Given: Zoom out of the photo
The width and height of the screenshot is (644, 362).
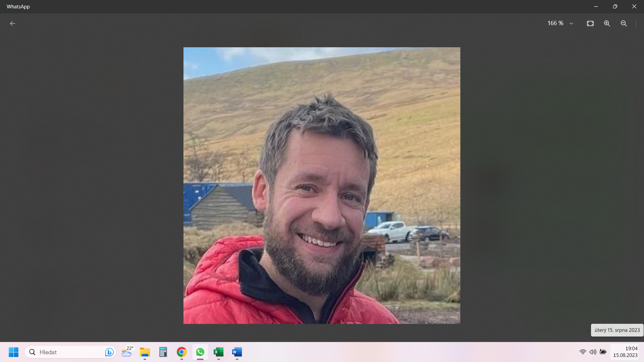Looking at the screenshot, I should (624, 23).
